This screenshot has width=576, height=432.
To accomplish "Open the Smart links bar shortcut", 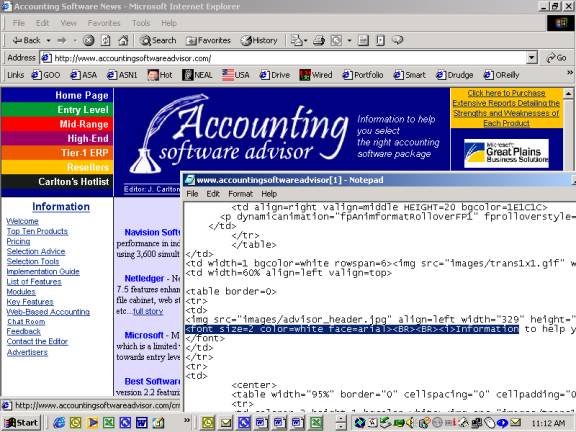I will click(410, 75).
